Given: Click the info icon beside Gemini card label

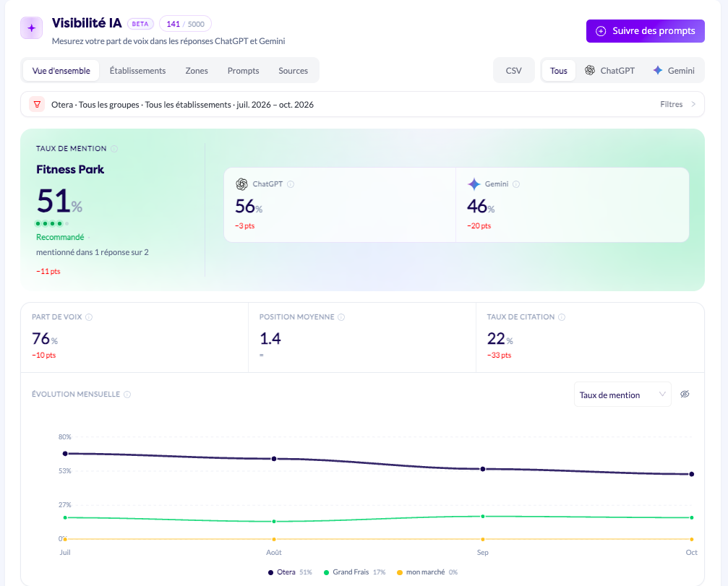Looking at the screenshot, I should point(516,184).
